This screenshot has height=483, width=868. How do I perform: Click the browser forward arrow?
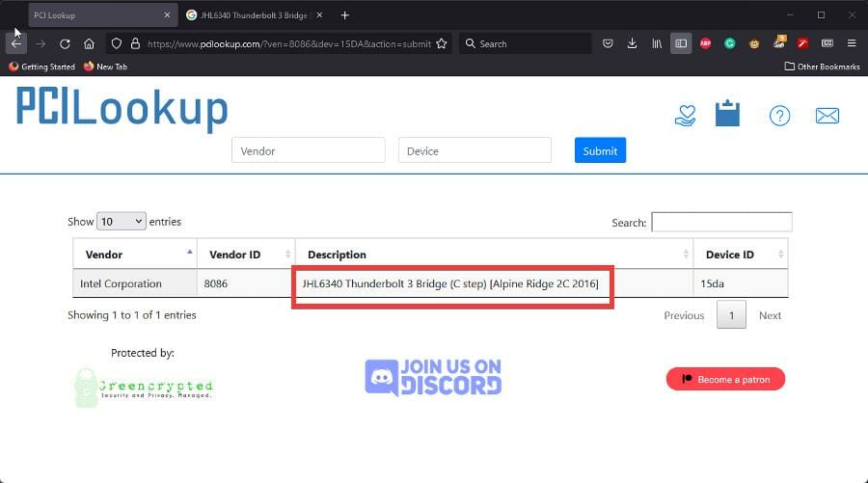click(41, 43)
